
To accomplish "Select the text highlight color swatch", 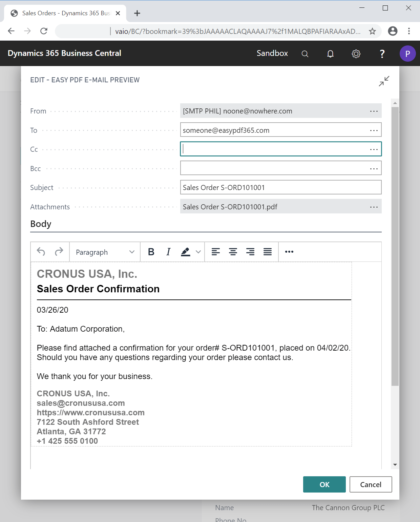I will 185,252.
